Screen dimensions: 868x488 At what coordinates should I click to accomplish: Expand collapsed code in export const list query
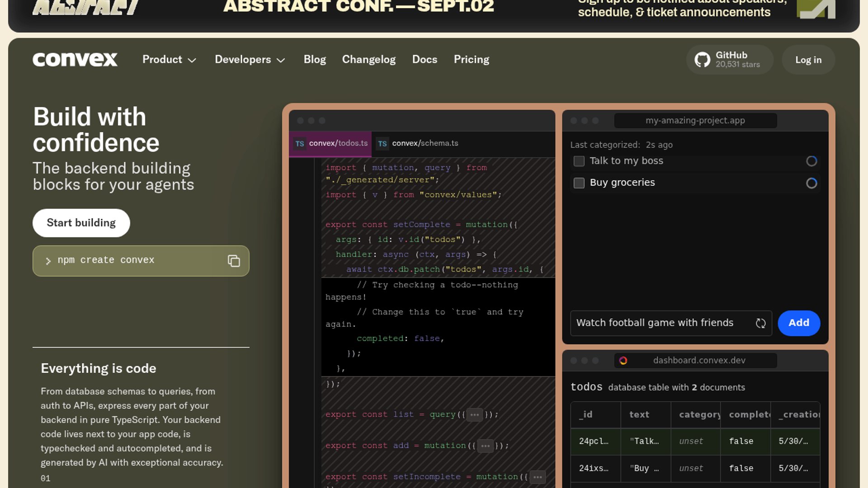pos(474,415)
